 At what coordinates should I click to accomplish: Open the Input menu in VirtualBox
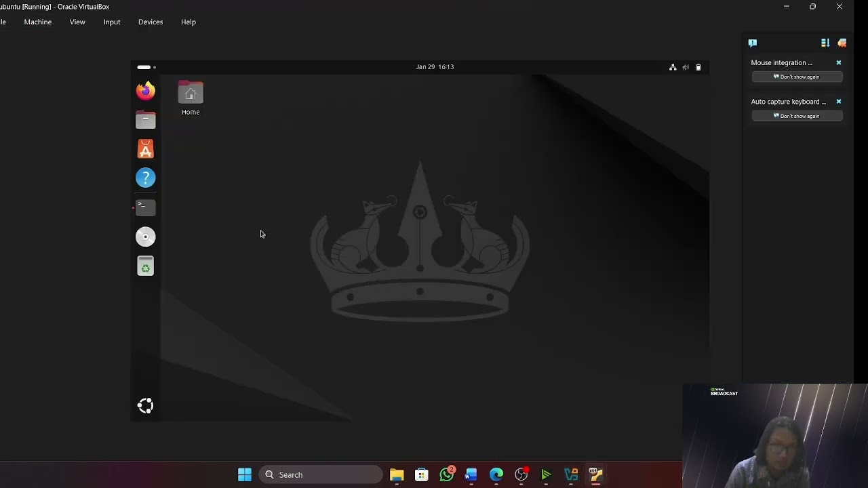(112, 22)
